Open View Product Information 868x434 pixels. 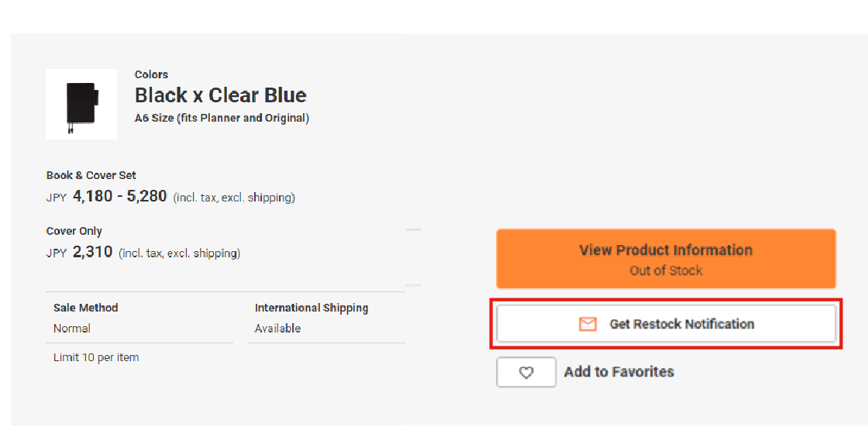(666, 250)
